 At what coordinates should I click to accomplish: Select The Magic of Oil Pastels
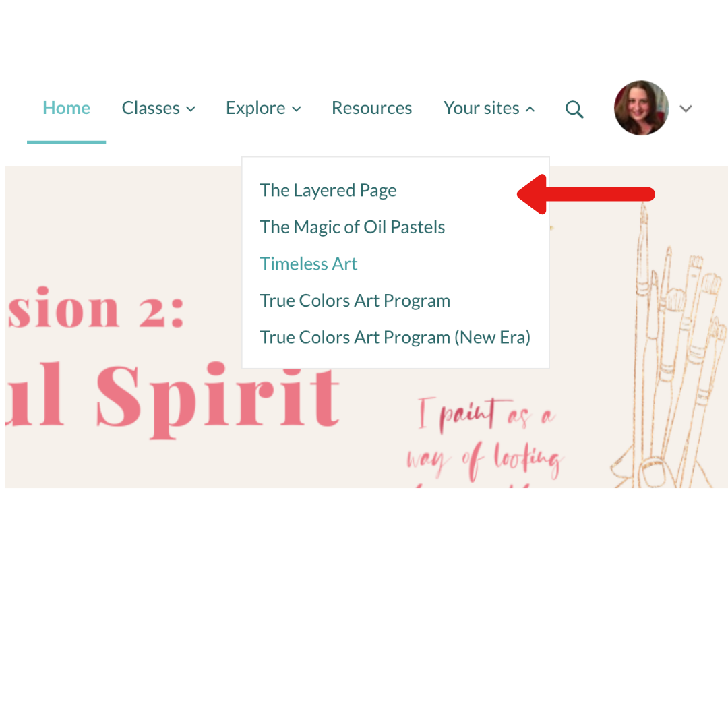353,227
